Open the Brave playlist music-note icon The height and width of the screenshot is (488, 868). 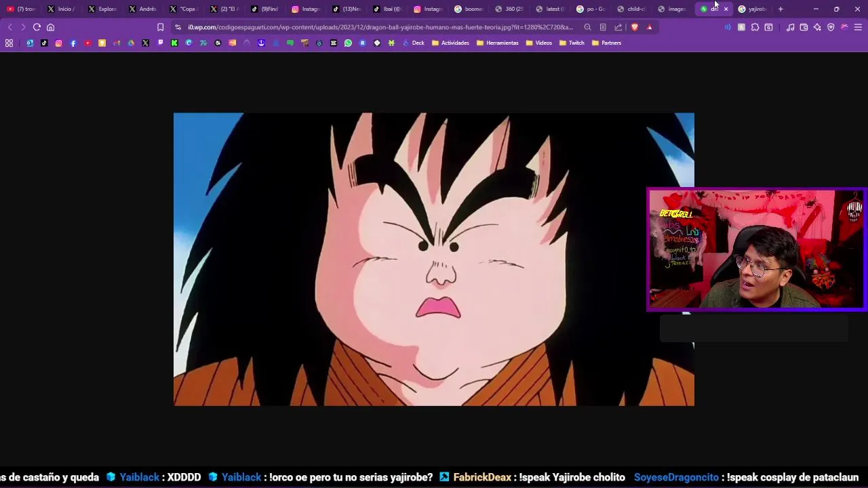point(790,27)
